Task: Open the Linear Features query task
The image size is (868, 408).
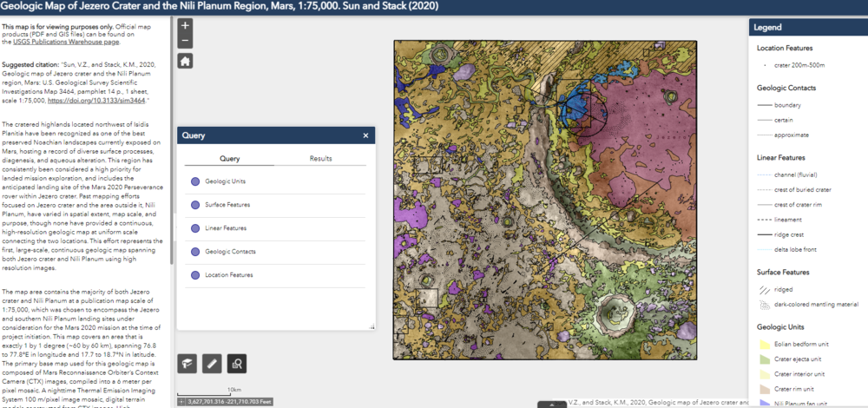Action: (275, 228)
